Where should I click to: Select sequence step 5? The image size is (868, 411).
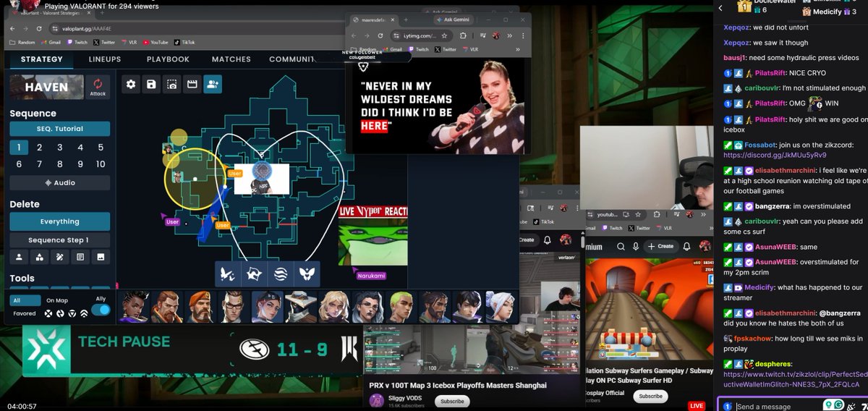click(x=101, y=148)
